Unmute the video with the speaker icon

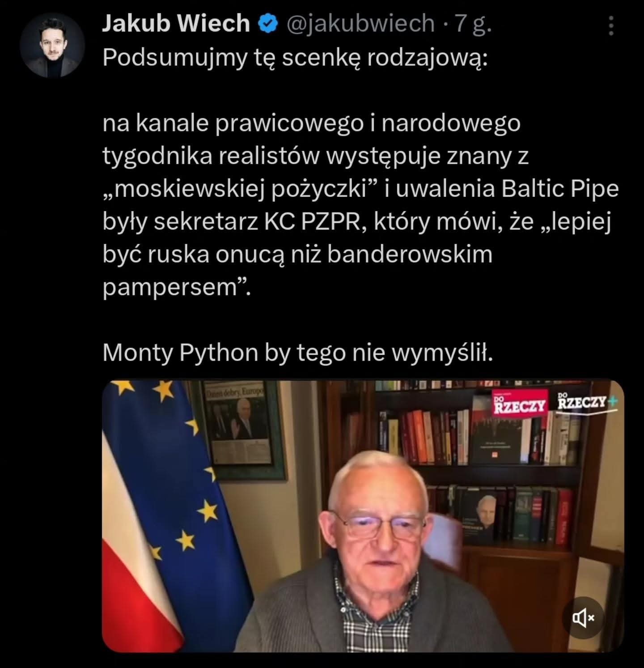pyautogui.click(x=584, y=618)
